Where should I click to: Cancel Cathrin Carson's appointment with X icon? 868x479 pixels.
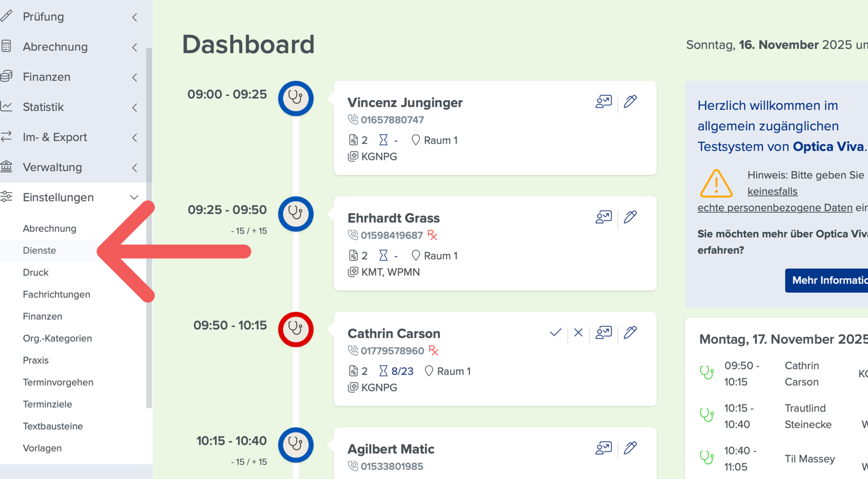(x=578, y=333)
